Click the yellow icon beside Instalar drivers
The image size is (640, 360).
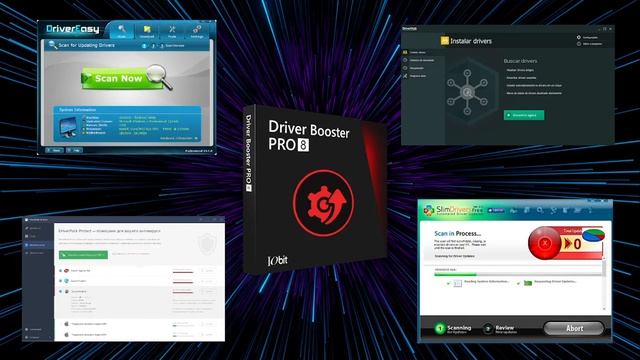click(x=444, y=40)
